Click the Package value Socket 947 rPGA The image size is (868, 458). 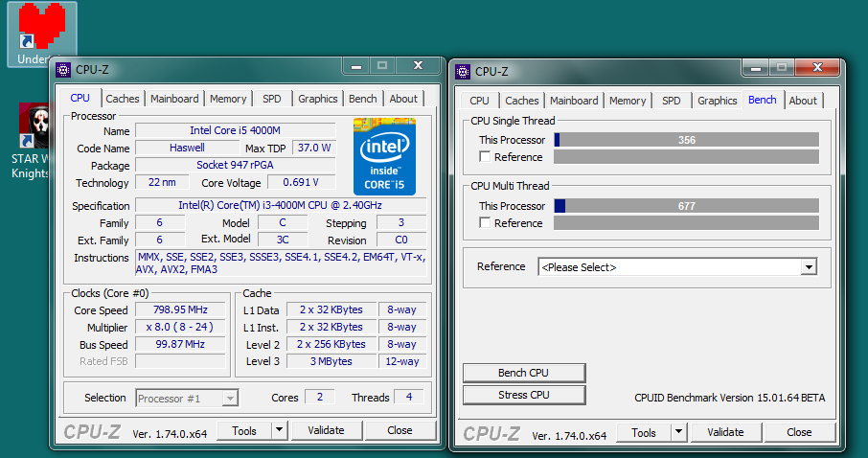[x=236, y=165]
